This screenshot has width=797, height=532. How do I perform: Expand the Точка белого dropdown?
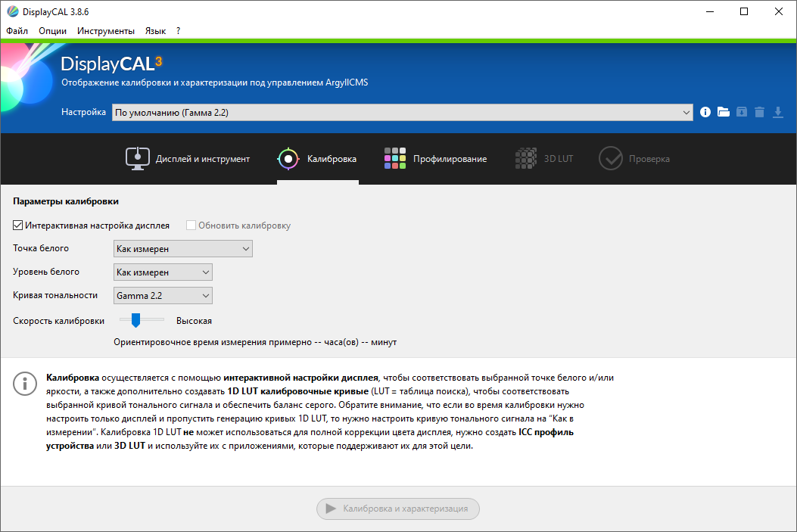coord(183,248)
